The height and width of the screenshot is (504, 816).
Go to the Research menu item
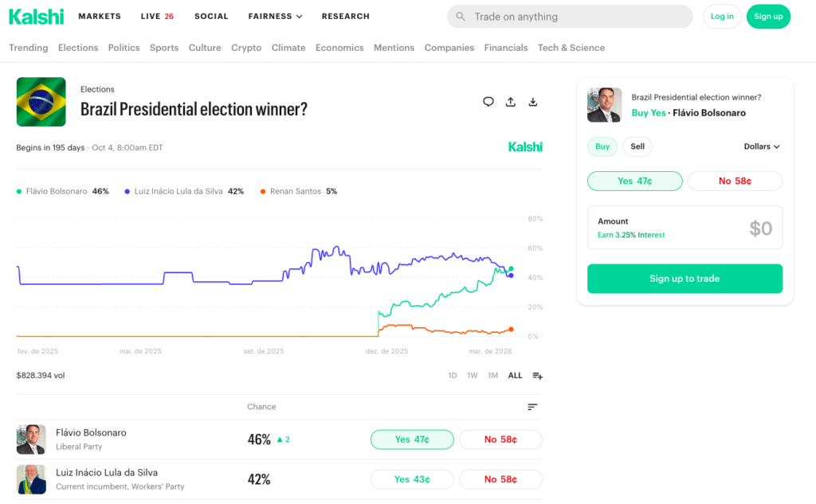coord(345,16)
